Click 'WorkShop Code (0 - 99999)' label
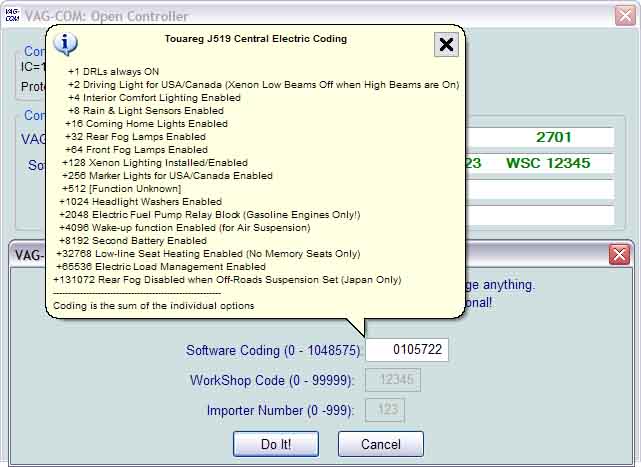The width and height of the screenshot is (641, 467). pyautogui.click(x=271, y=380)
